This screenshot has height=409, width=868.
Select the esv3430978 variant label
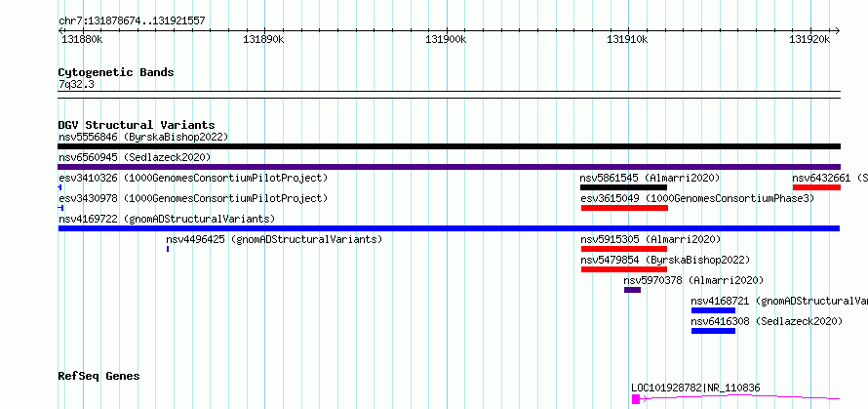coord(193,198)
